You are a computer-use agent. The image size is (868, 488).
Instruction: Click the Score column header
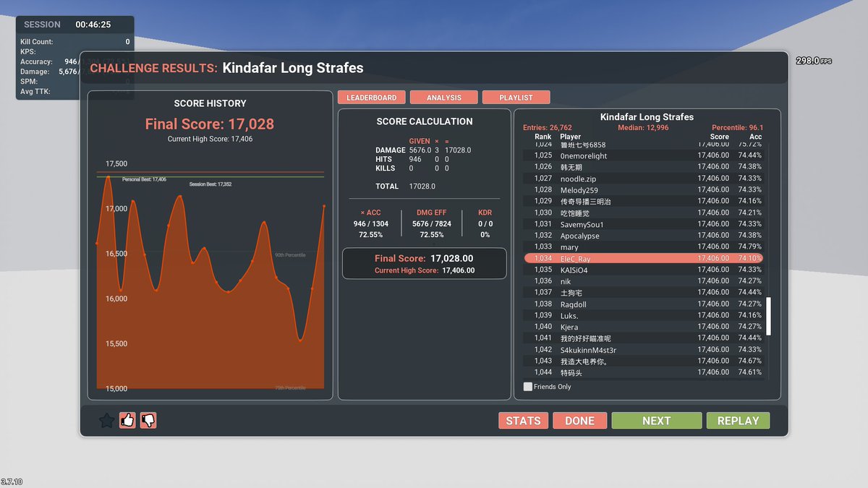point(720,137)
